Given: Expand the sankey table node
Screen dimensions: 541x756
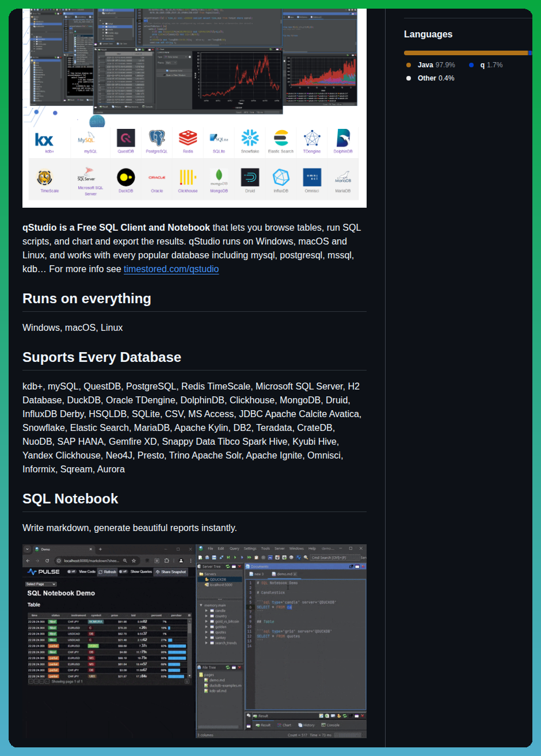Looking at the screenshot, I should click(207, 638).
